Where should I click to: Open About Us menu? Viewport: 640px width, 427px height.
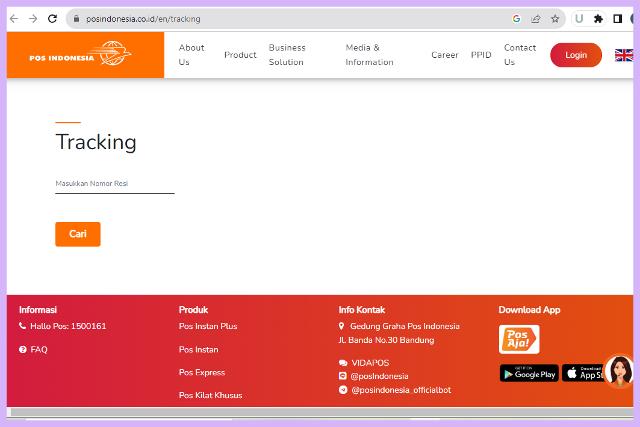(x=191, y=55)
